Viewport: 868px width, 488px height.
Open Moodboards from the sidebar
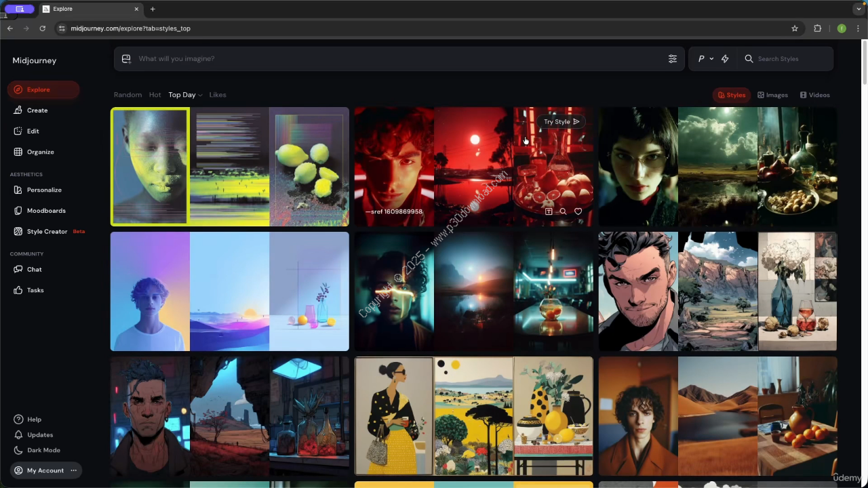click(45, 211)
